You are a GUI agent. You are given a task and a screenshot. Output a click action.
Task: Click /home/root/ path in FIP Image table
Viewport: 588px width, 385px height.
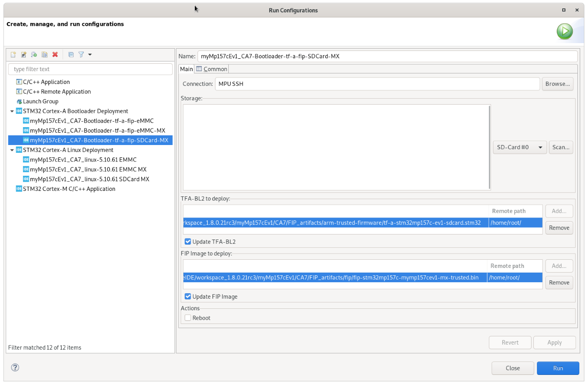click(x=504, y=278)
